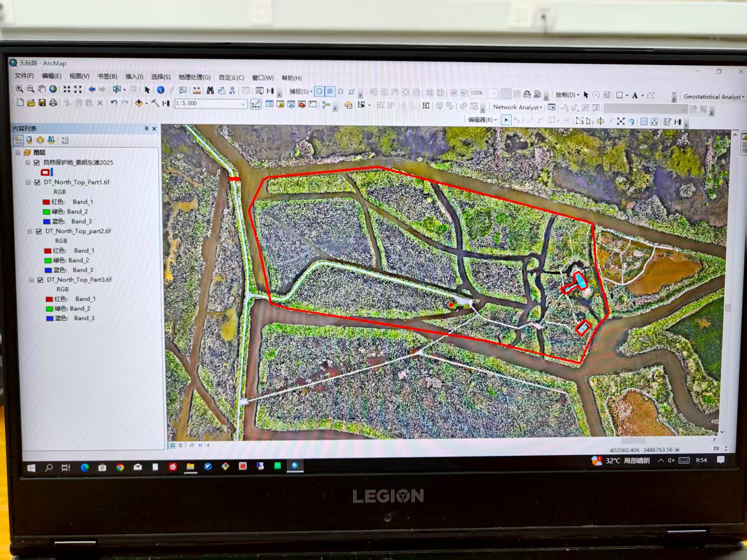Image resolution: width=747 pixels, height=560 pixels.
Task: Click the Add Data icon
Action: pos(139,104)
